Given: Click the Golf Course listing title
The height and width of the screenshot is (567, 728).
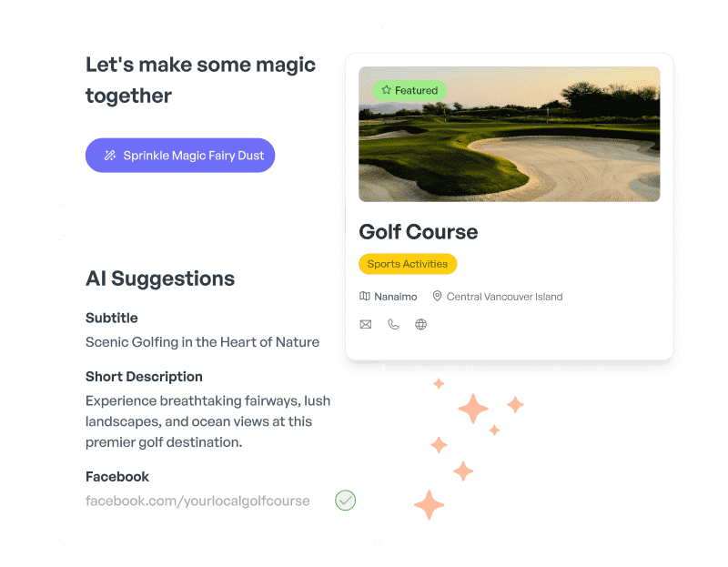Looking at the screenshot, I should tap(419, 232).
